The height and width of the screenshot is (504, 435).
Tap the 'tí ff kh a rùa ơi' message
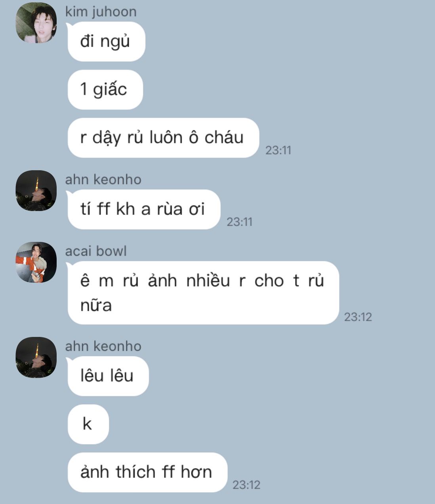point(143,209)
